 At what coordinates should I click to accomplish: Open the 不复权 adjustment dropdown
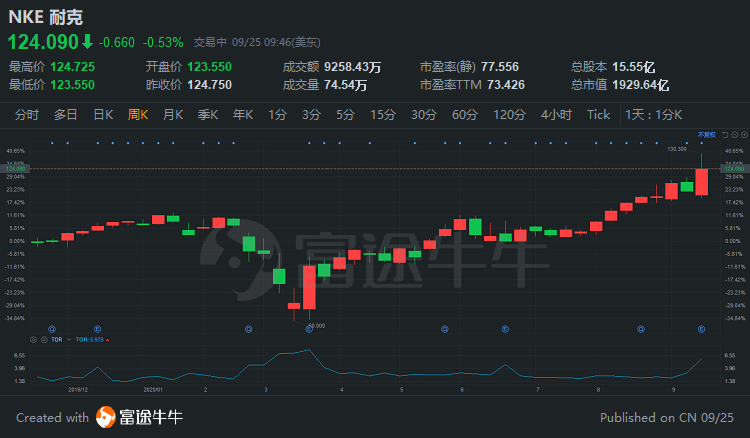(x=706, y=135)
